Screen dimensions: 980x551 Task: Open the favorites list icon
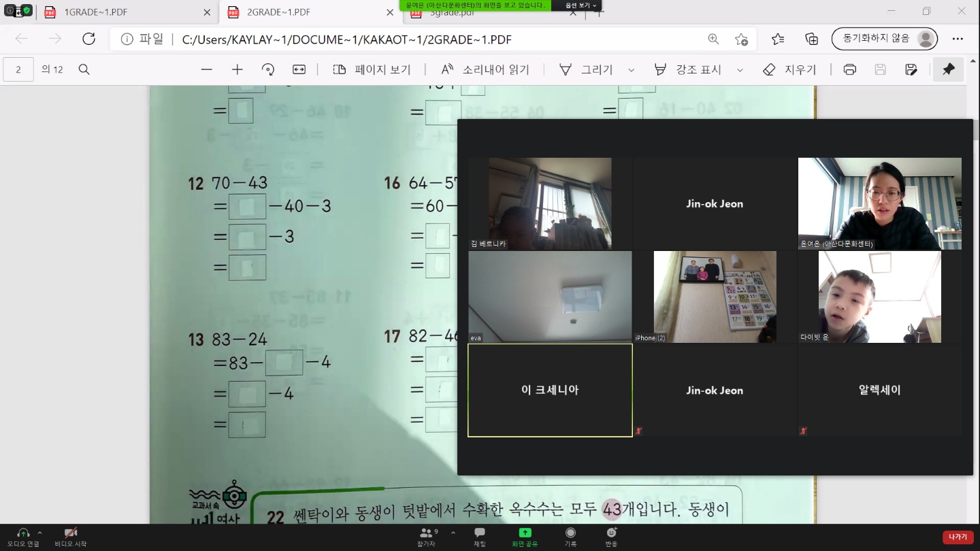pos(778,39)
